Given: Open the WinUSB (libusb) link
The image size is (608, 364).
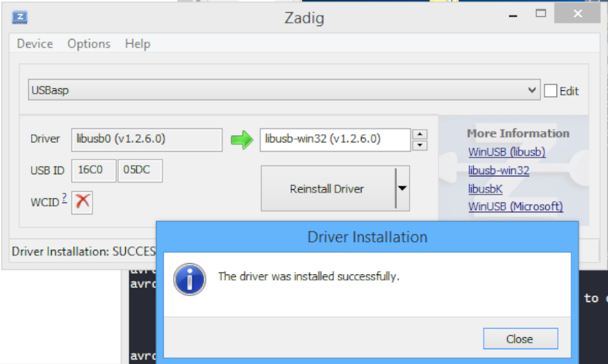Looking at the screenshot, I should coord(506,152).
